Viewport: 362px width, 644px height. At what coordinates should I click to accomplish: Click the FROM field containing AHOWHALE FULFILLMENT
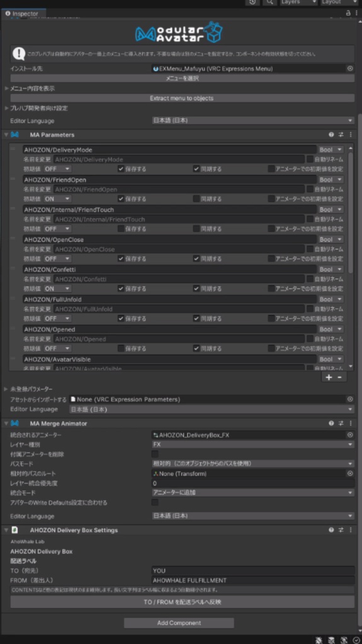tap(253, 580)
